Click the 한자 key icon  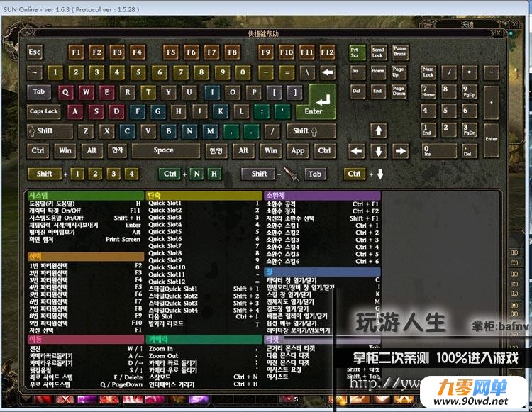tap(117, 150)
